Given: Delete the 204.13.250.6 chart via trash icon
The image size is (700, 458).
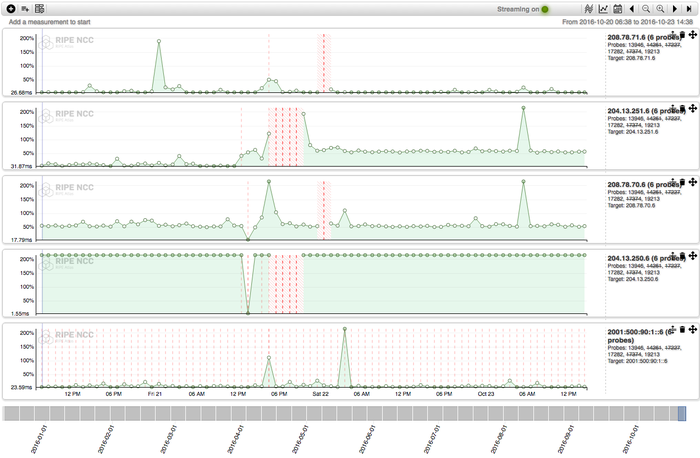Looking at the screenshot, I should coord(682,255).
